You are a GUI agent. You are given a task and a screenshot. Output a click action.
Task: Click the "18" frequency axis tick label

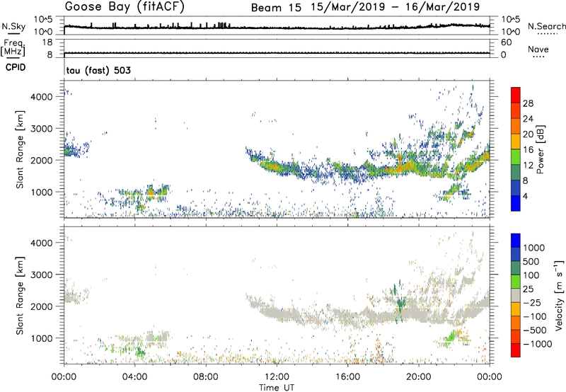point(47,42)
